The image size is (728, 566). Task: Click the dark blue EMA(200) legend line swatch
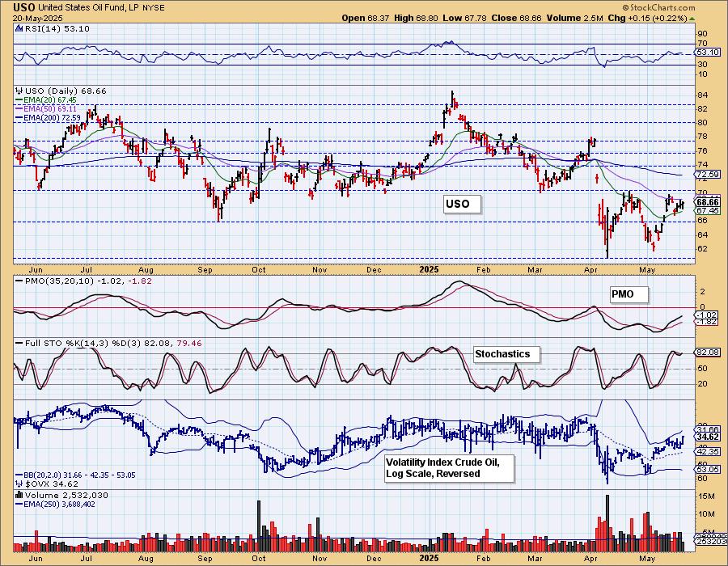pos(19,118)
